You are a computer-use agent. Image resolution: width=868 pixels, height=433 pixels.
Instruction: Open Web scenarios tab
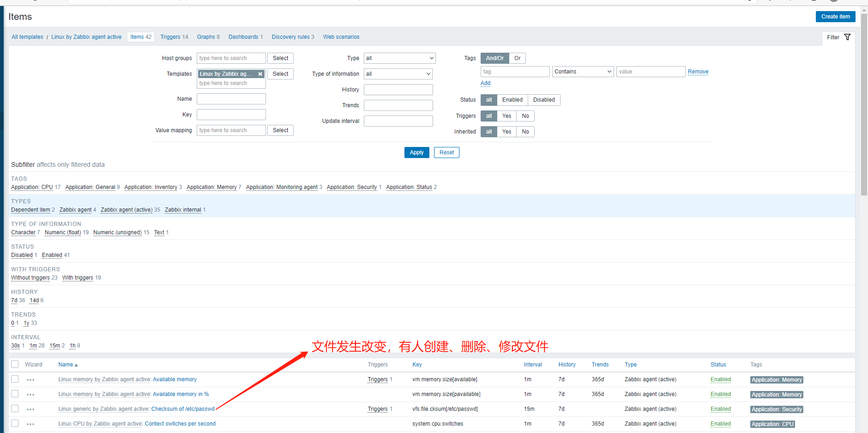[x=341, y=37]
